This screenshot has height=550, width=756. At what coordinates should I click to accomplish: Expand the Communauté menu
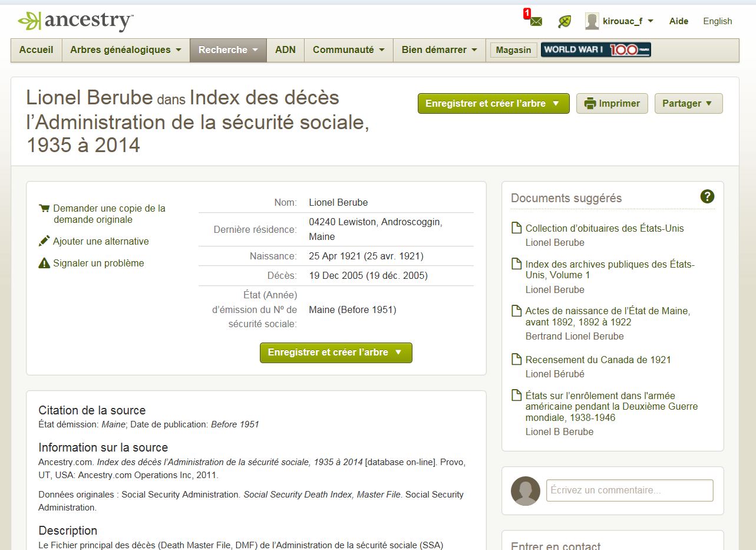point(348,50)
